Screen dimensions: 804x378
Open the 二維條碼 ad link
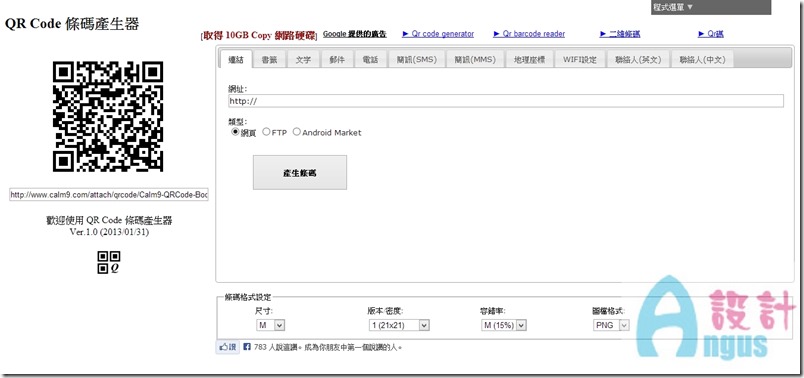[620, 34]
